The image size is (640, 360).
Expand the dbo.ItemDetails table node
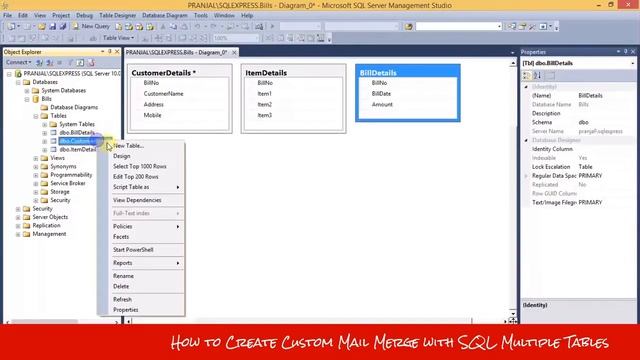coord(45,150)
